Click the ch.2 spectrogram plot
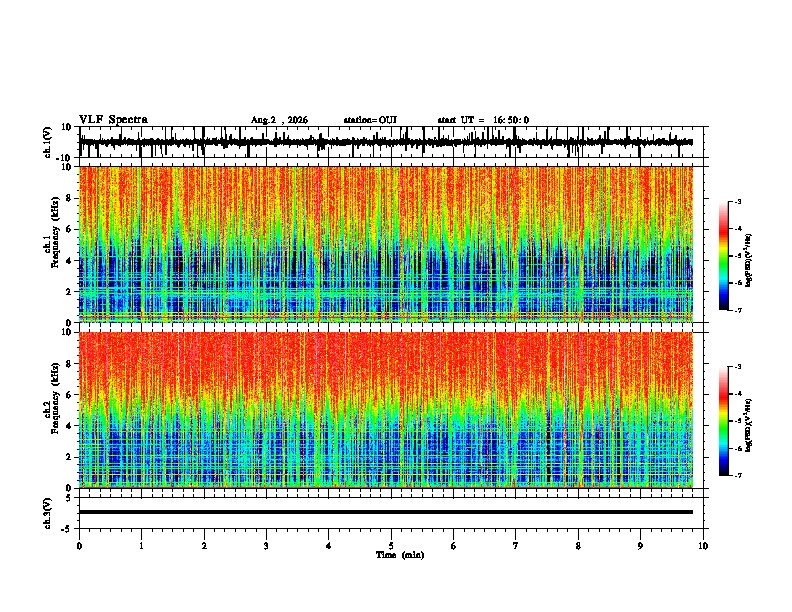This screenshot has width=792, height=612. [386, 410]
